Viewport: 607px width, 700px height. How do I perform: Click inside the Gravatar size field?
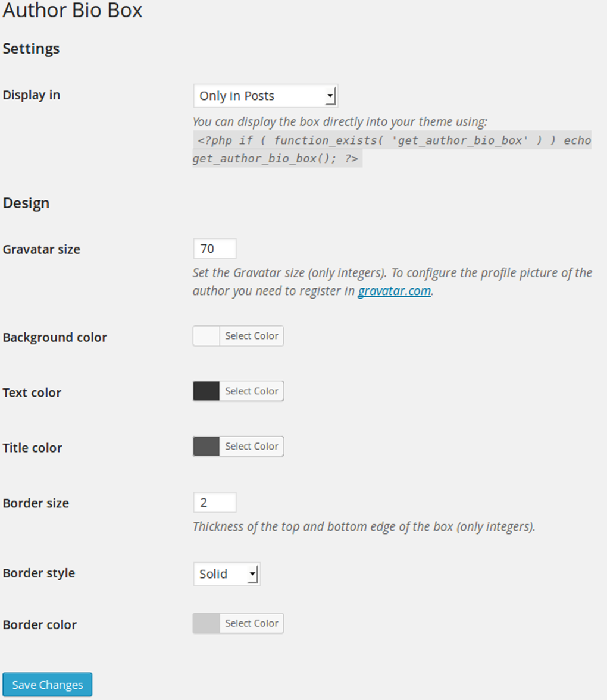pos(214,248)
